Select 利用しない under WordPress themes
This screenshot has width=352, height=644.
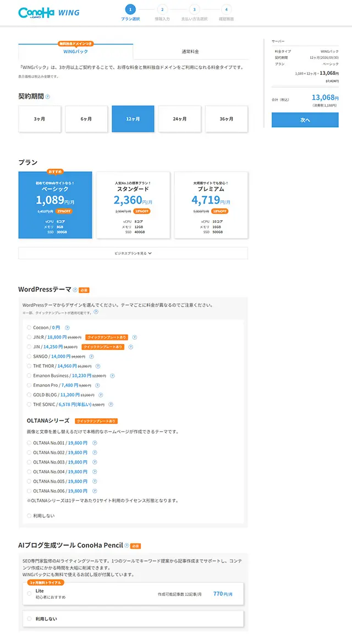click(29, 516)
